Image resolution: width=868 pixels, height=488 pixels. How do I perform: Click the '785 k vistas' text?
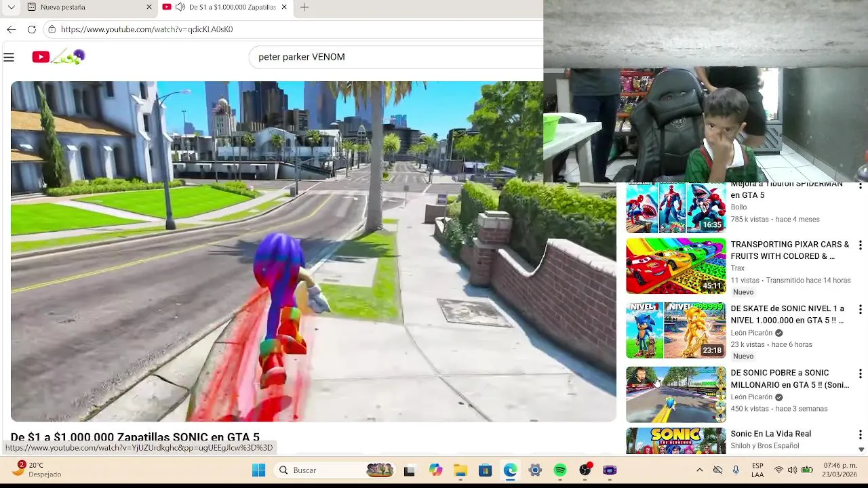click(x=750, y=220)
